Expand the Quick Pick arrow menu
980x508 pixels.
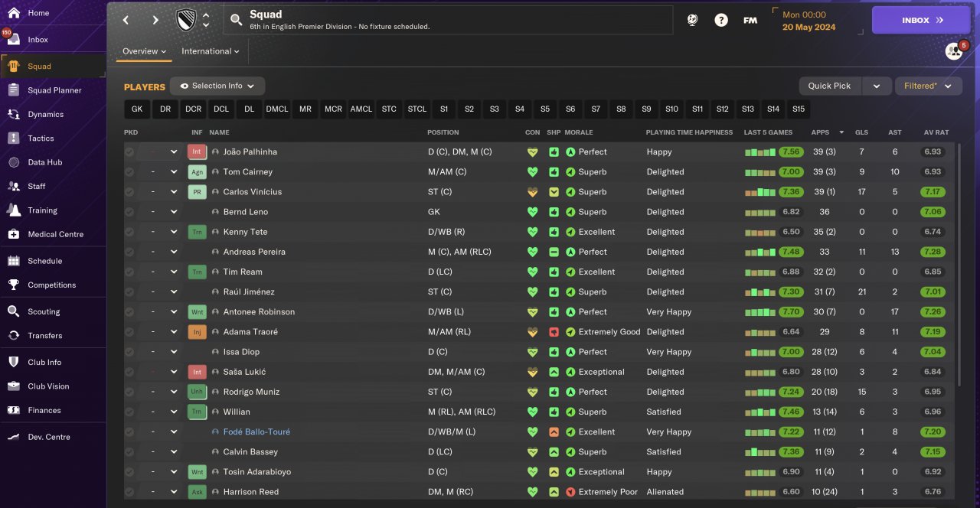[877, 86]
